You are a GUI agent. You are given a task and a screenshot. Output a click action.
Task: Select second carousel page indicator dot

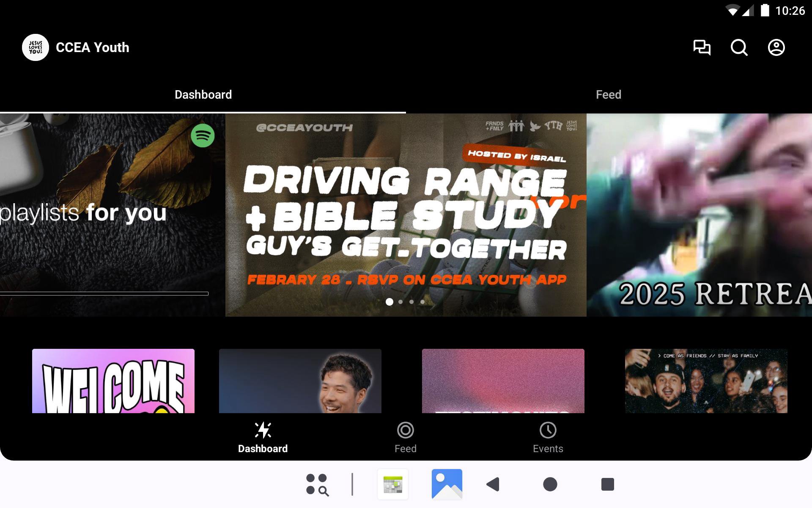coord(401,302)
